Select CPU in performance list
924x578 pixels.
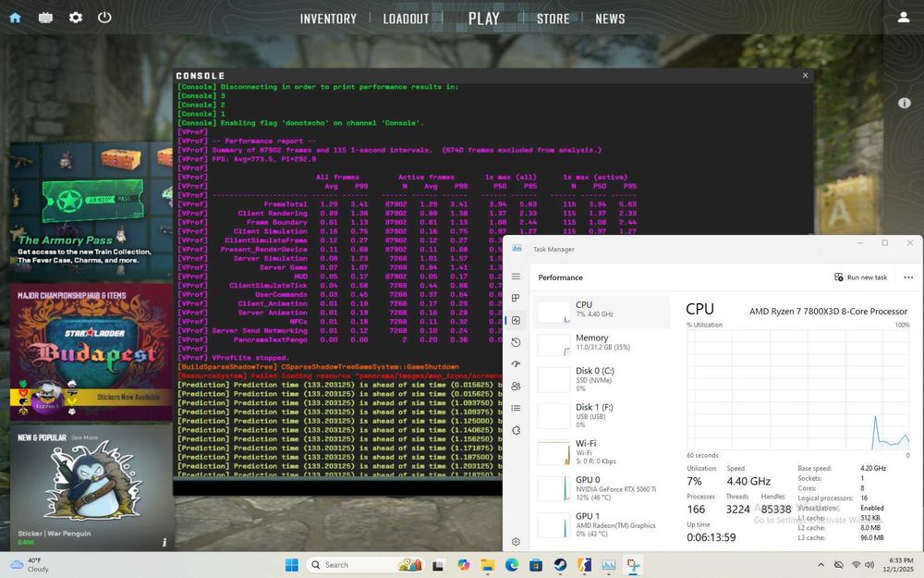pos(602,312)
